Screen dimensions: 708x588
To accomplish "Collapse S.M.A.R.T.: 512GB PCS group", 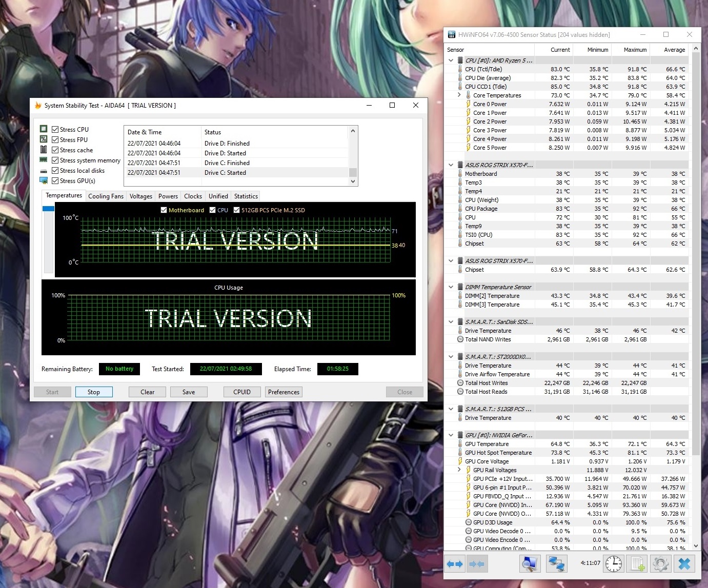I will [x=451, y=409].
